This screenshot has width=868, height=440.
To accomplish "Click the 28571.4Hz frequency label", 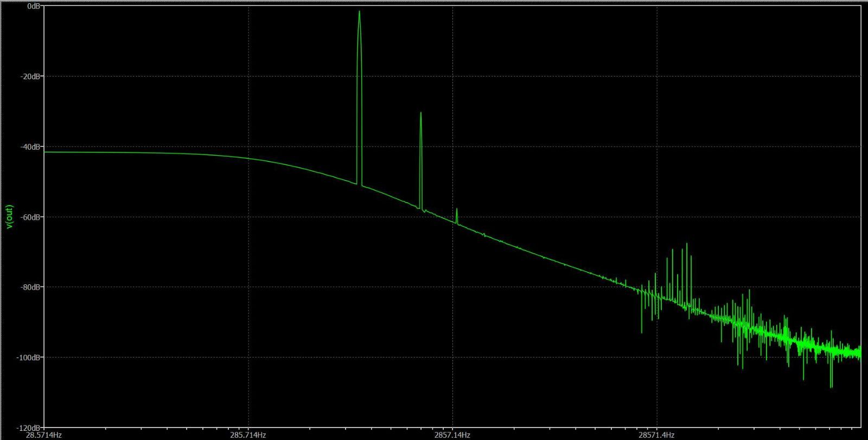I will click(656, 435).
